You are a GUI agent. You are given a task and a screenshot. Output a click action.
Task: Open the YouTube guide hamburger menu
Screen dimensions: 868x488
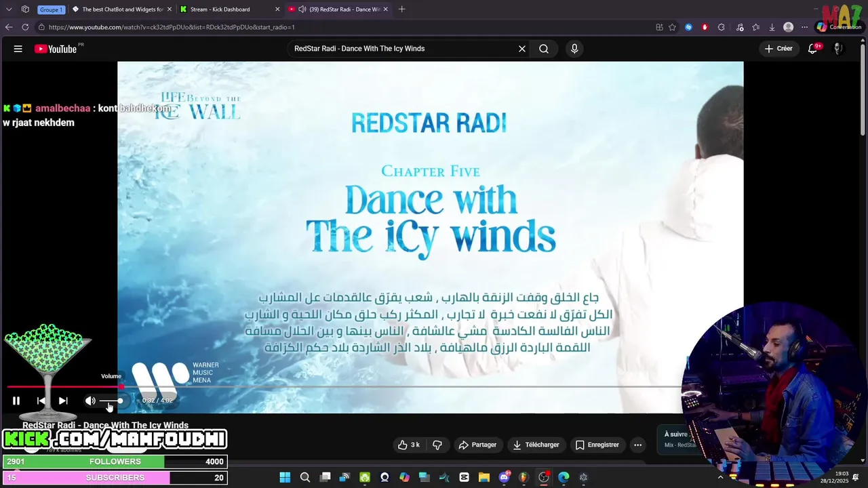tap(18, 49)
